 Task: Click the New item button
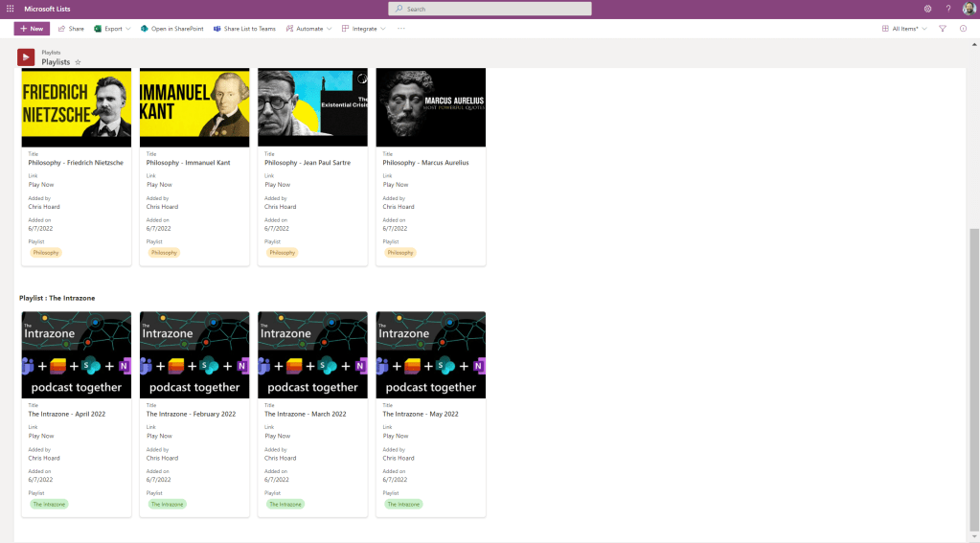(32, 29)
